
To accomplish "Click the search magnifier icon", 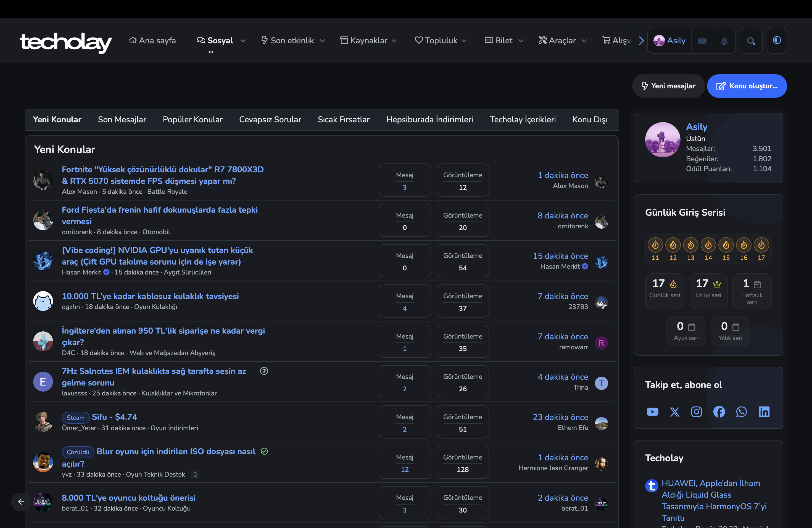I will pos(751,41).
